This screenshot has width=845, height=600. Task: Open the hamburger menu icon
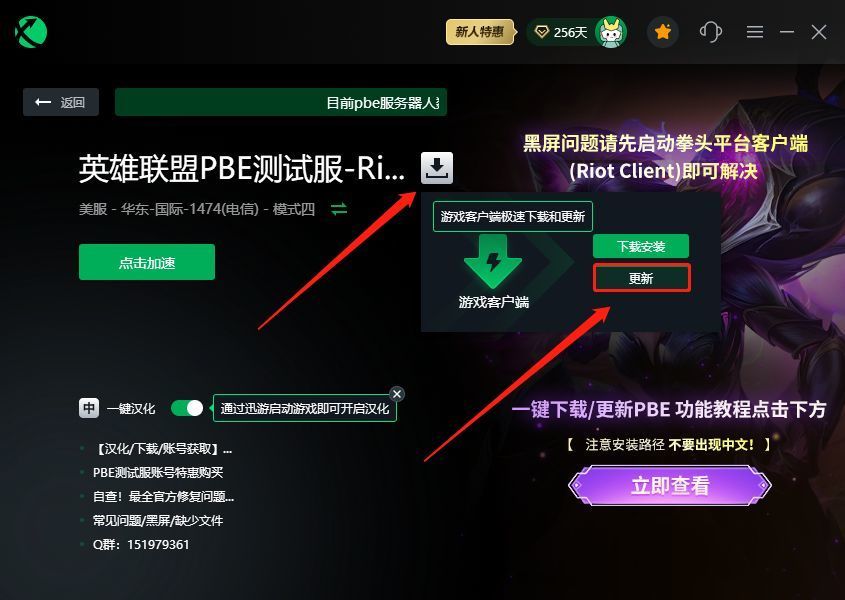[754, 32]
